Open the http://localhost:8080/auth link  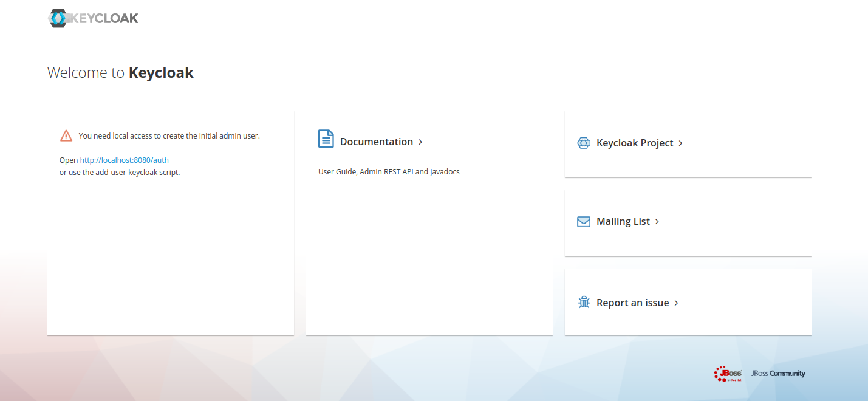pyautogui.click(x=125, y=160)
